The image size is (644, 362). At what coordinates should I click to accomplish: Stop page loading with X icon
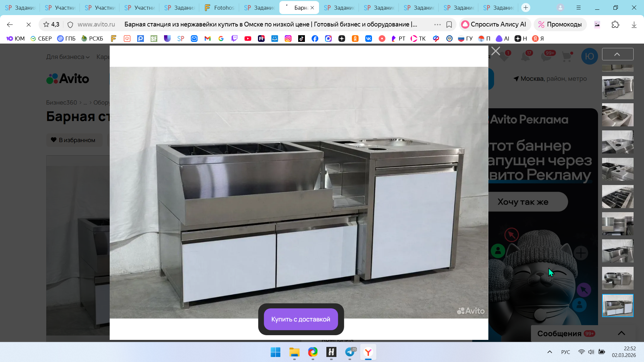point(29,24)
